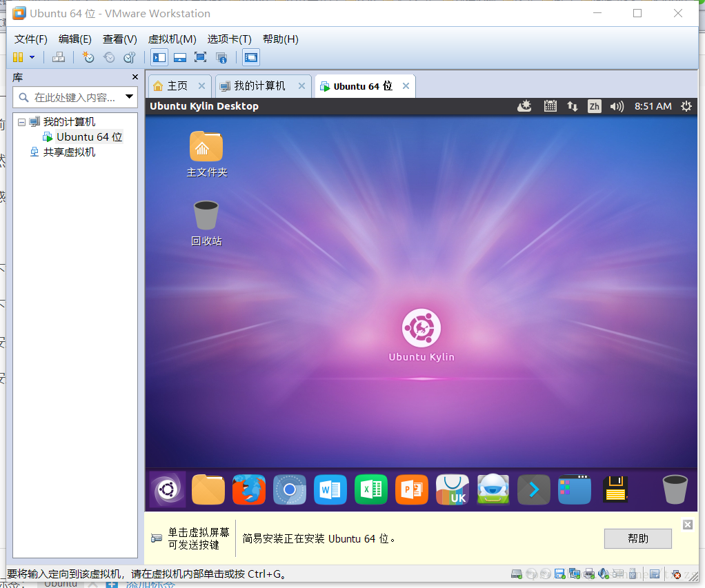
Task: Enter full screen mode
Action: click(200, 57)
